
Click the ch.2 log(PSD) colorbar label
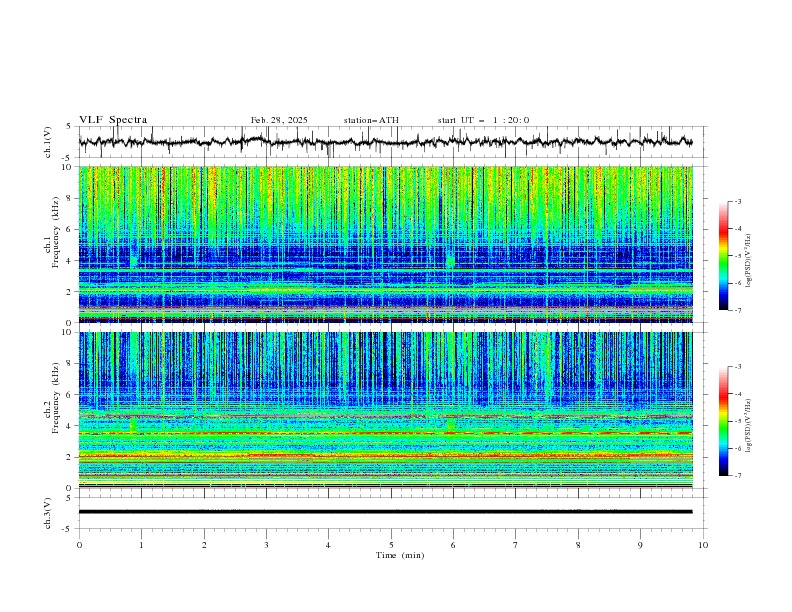coord(748,426)
